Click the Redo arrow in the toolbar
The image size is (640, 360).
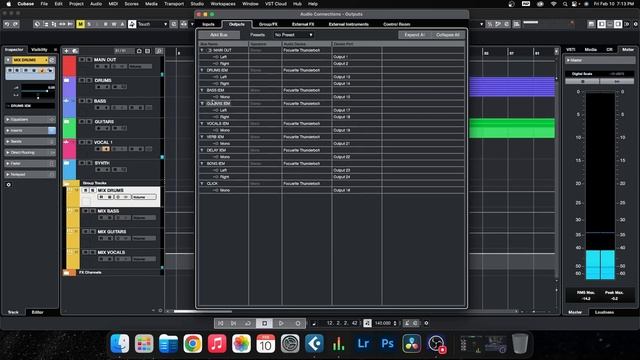click(x=15, y=24)
